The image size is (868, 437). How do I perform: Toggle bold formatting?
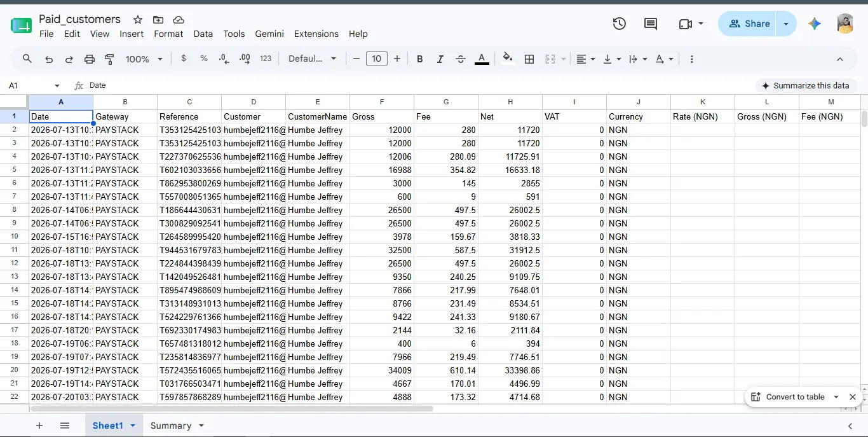420,59
